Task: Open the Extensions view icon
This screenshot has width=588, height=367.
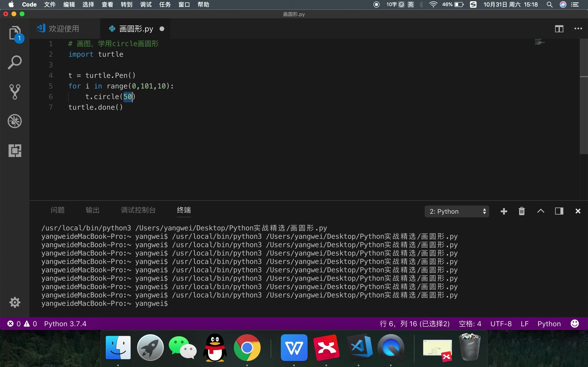Action: pos(14,150)
